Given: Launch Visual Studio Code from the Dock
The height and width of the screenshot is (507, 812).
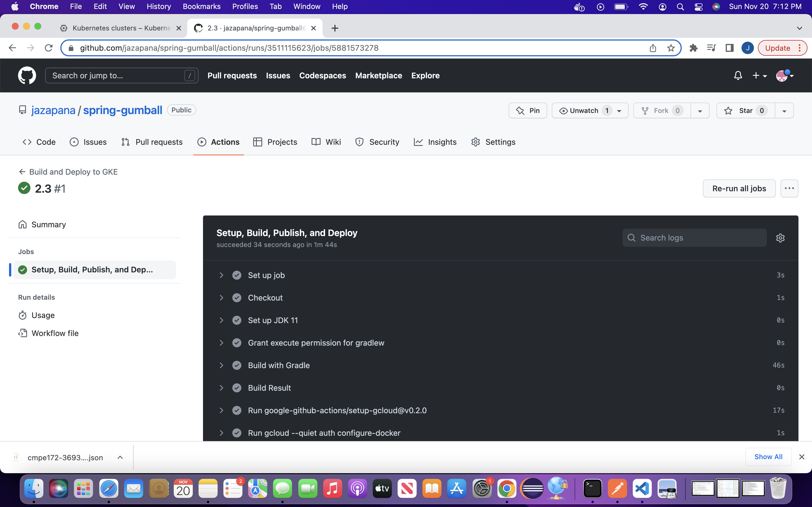Looking at the screenshot, I should click(x=642, y=489).
